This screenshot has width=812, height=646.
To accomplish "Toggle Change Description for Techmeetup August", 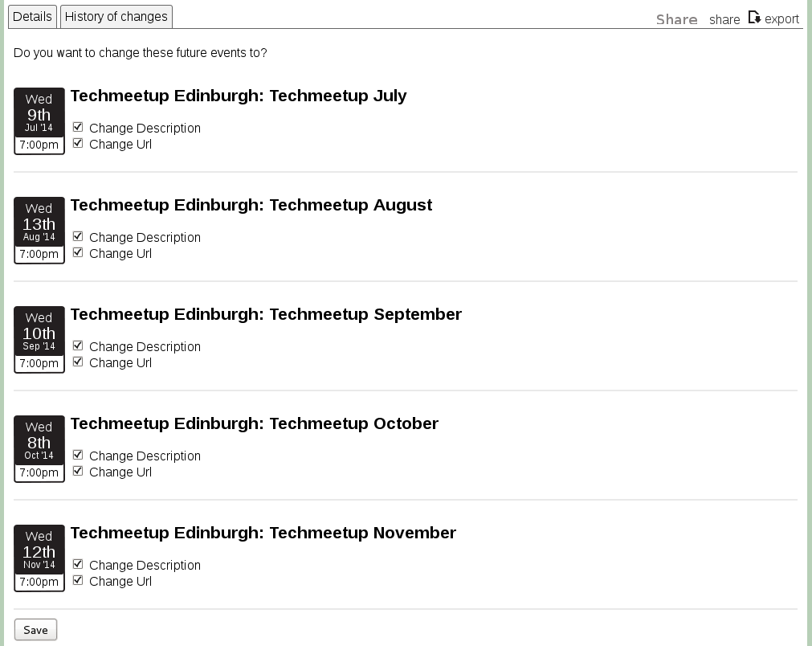I will click(x=78, y=236).
